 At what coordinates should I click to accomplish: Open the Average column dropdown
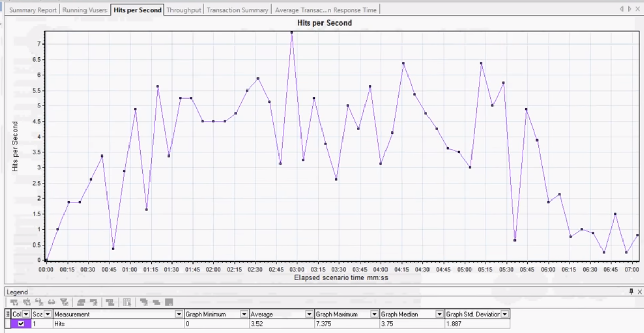(308, 314)
